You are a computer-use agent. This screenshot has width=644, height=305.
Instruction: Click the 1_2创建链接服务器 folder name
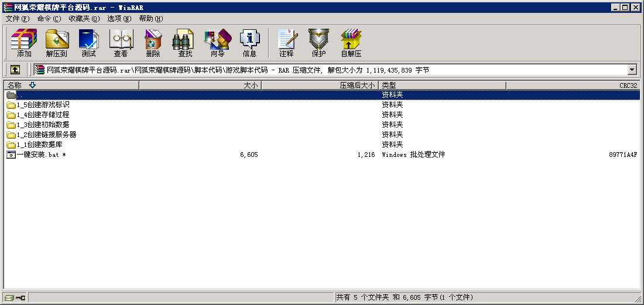tap(46, 135)
